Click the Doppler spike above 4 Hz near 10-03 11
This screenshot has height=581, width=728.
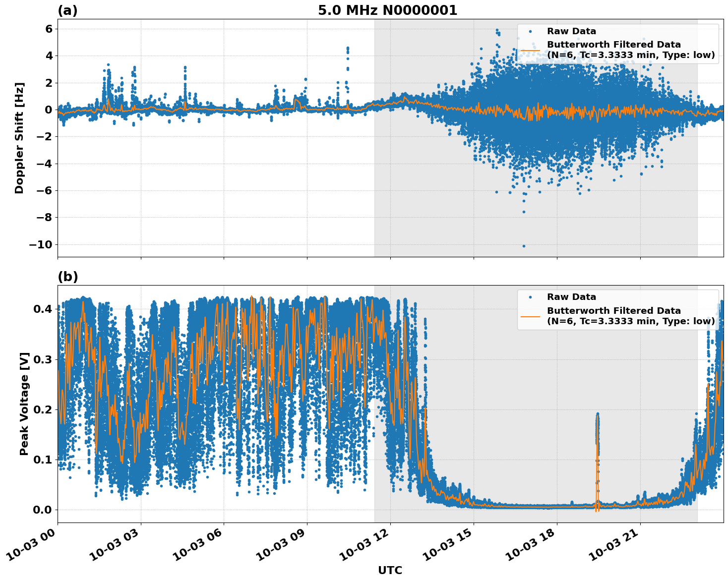click(x=347, y=47)
